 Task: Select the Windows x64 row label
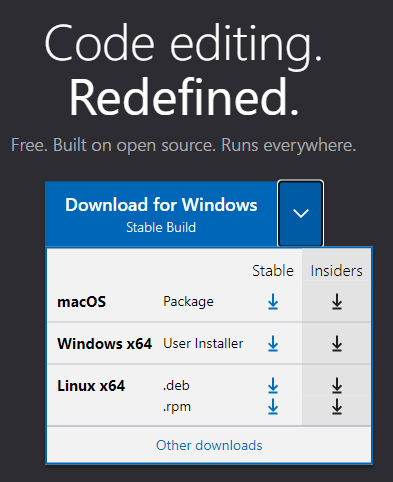click(104, 344)
